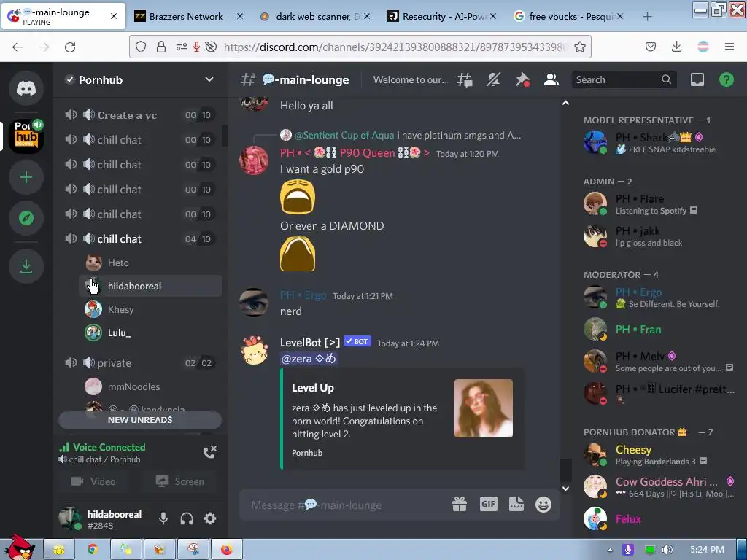Image resolution: width=747 pixels, height=560 pixels.
Task: Open Explore Public Servers compass icon
Action: click(x=26, y=218)
